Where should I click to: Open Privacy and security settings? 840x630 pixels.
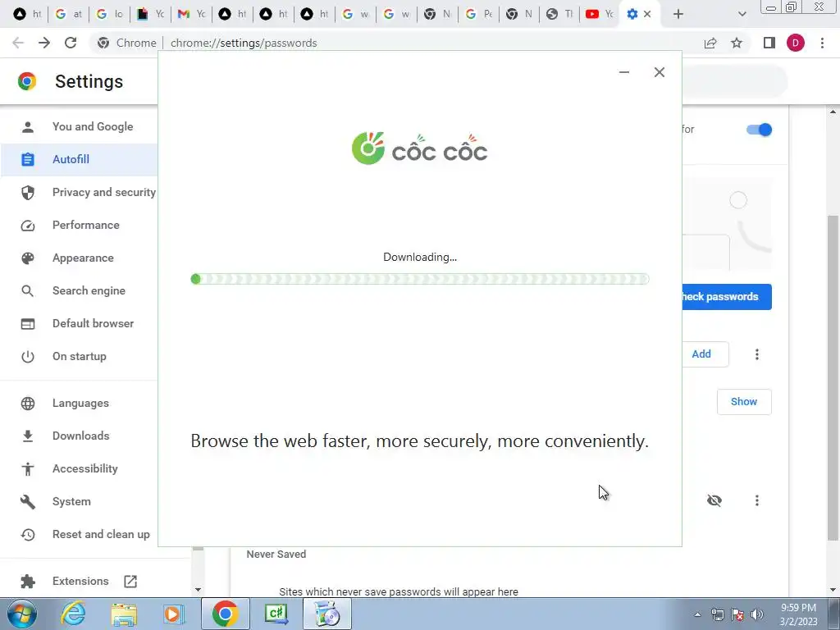104,192
